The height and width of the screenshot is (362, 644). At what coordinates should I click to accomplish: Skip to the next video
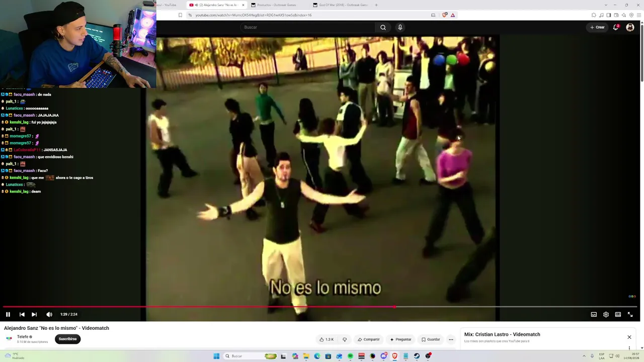[x=34, y=314]
